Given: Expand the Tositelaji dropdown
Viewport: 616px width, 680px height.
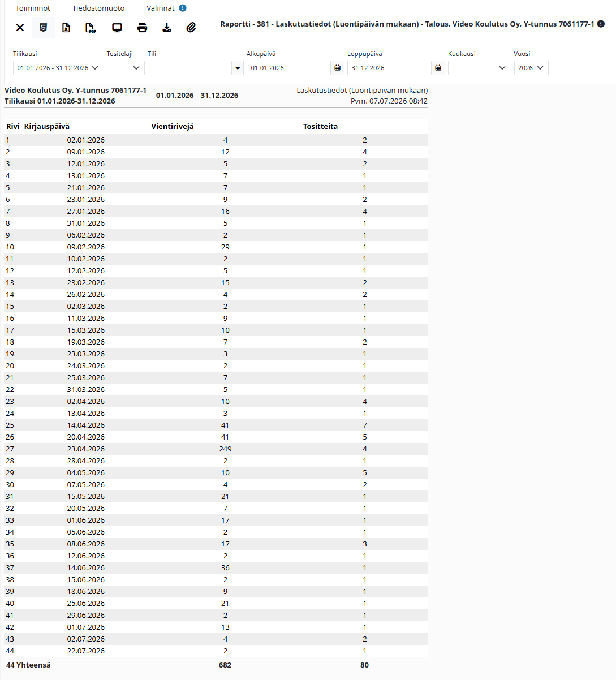Looking at the screenshot, I should pyautogui.click(x=126, y=68).
